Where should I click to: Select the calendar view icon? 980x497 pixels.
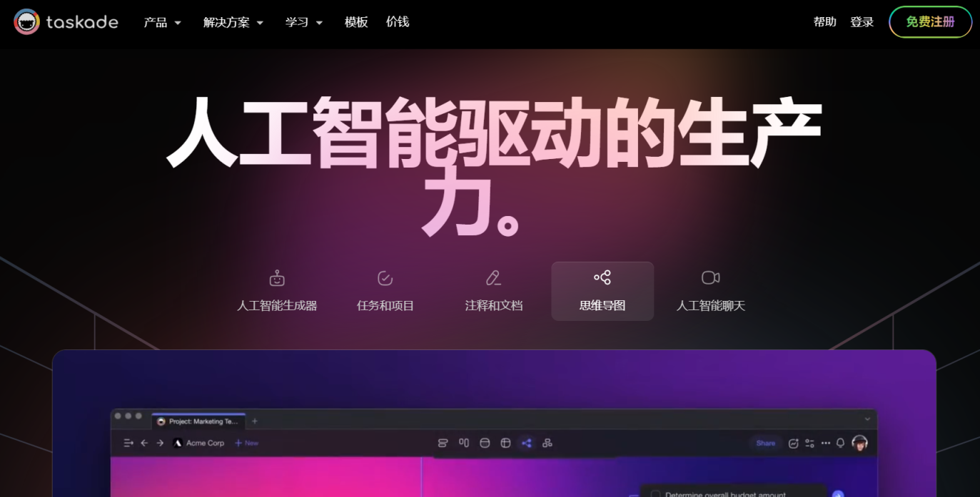coord(484,443)
